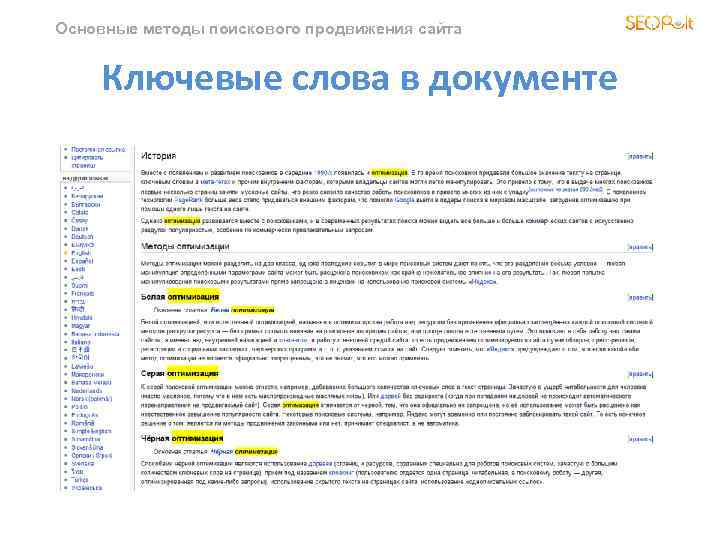Click the История section heading
720x540 pixels.
158,156
